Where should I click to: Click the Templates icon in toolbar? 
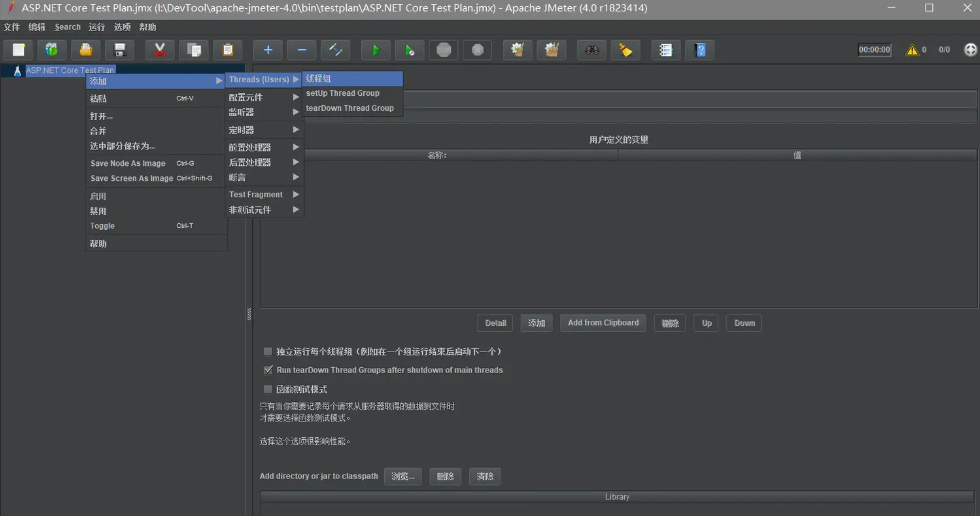tap(52, 50)
